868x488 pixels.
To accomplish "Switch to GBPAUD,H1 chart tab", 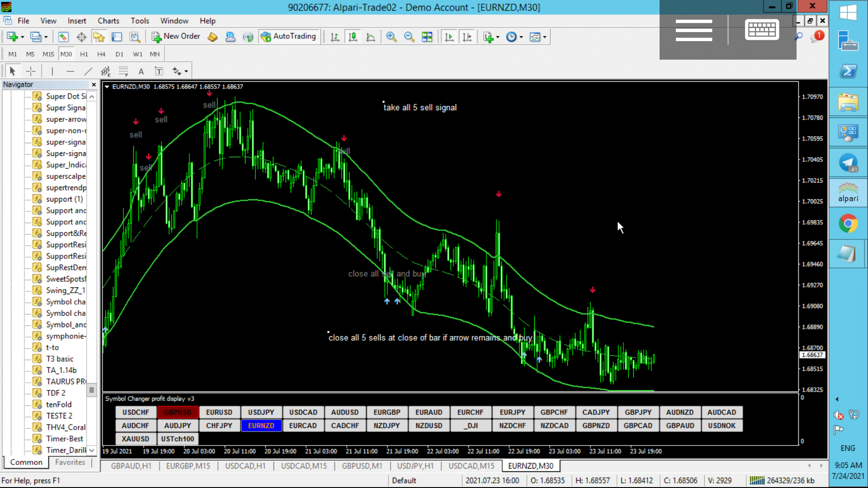I will tap(131, 466).
